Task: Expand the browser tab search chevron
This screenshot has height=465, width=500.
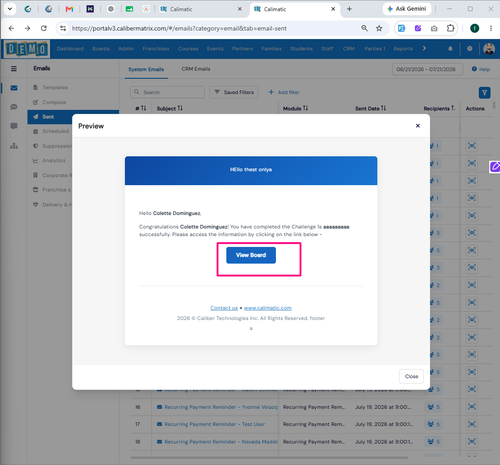Action: point(10,9)
